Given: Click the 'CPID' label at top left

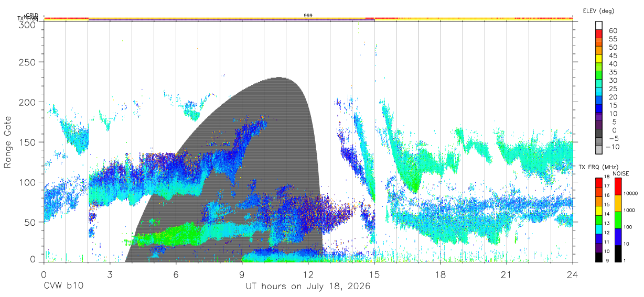Looking at the screenshot, I should pyautogui.click(x=32, y=15).
